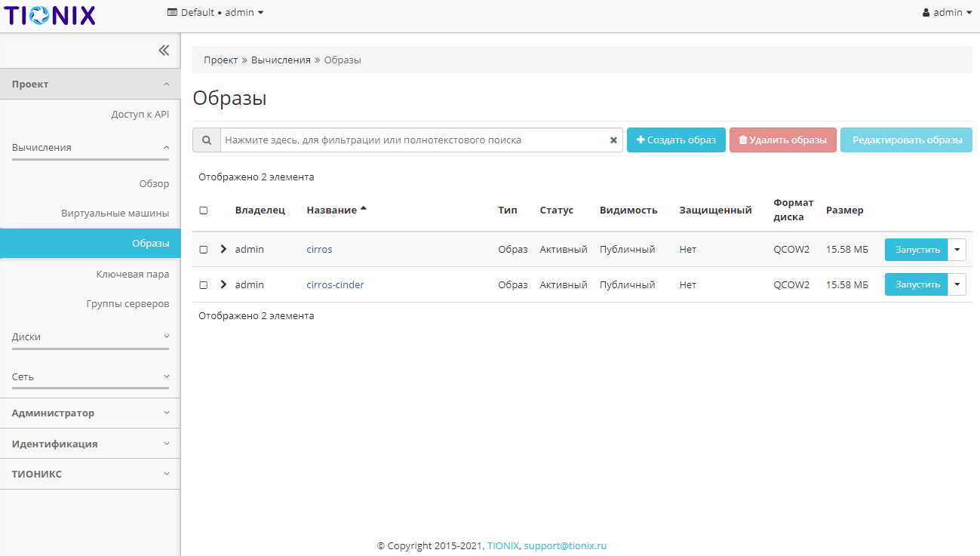
Task: Clear the search field with X icon
Action: point(613,140)
